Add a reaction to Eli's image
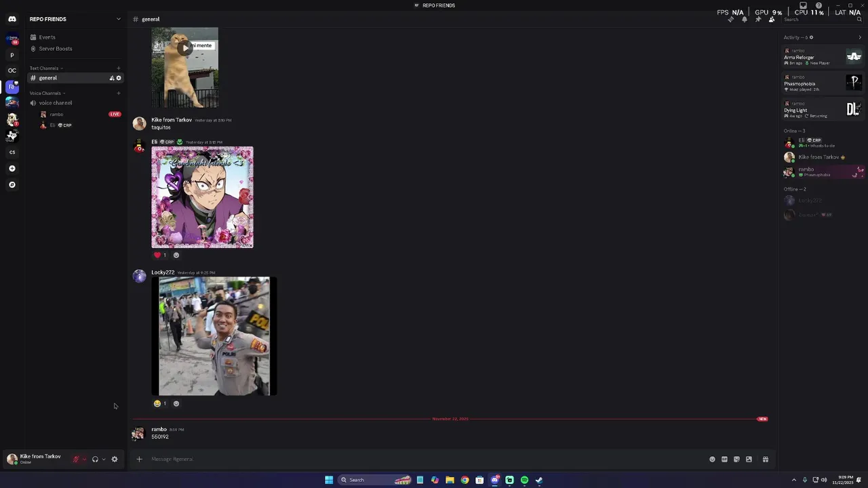Viewport: 868px width, 488px height. pos(176,256)
